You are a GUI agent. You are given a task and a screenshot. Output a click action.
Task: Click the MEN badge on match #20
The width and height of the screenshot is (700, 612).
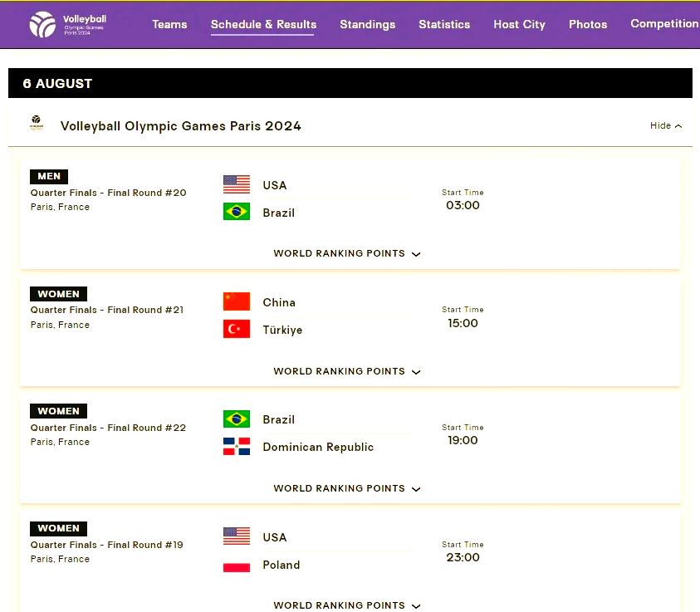(49, 176)
